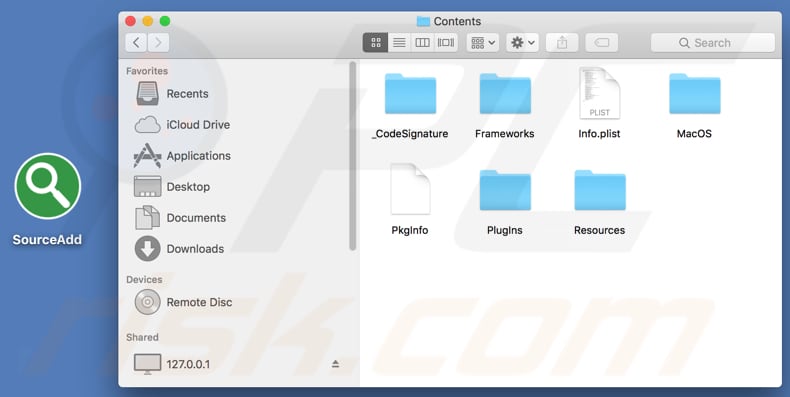Screen dimensions: 790x397
Task: Open the gear Action menu
Action: coord(522,43)
